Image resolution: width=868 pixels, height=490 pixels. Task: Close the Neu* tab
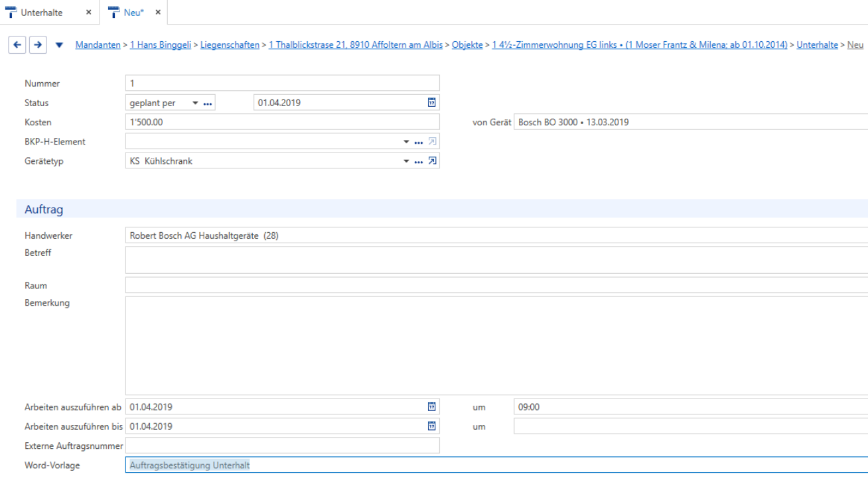point(158,13)
